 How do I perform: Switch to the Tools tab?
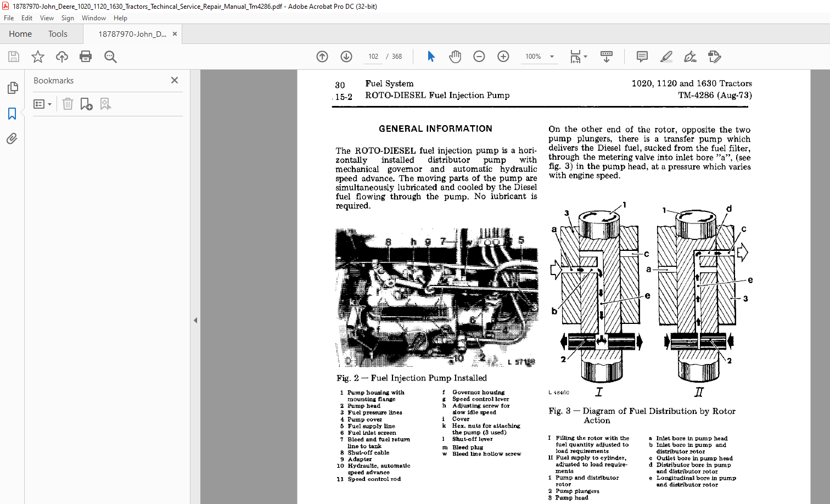click(58, 34)
